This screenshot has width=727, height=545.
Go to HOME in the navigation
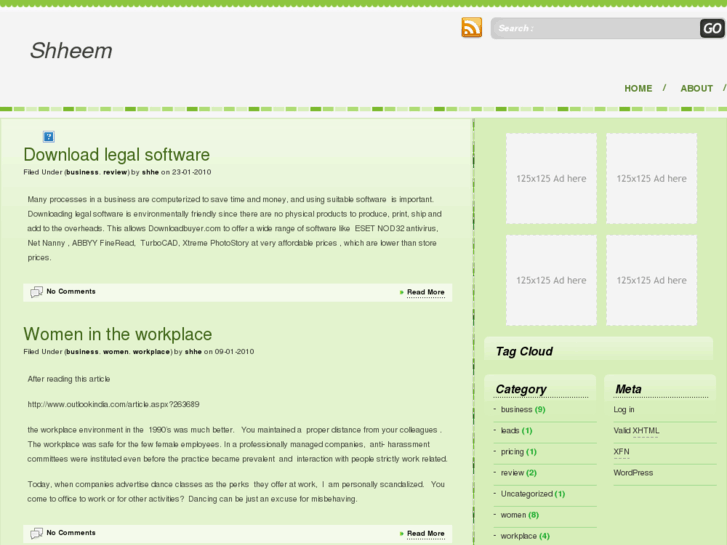click(x=638, y=88)
